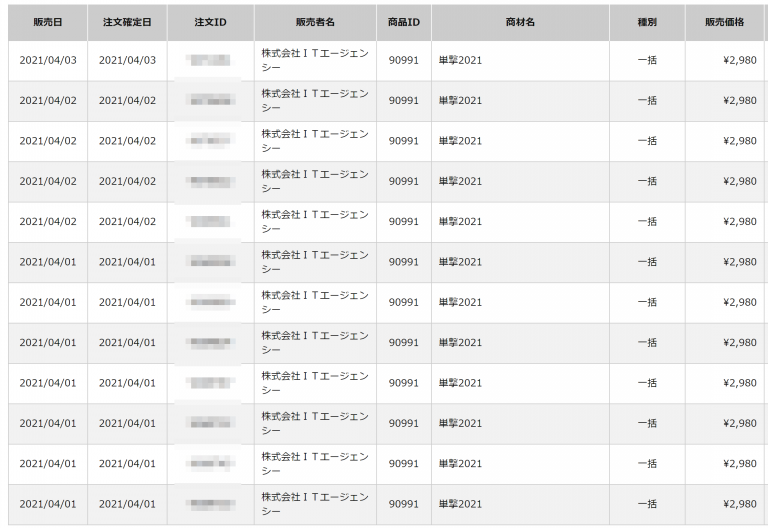Open product ID 90991 in the bottom row
This screenshot has width=768, height=528.
403,504
